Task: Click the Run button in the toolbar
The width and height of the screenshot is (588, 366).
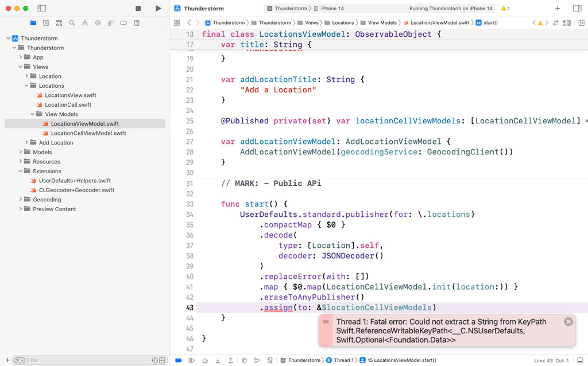Action: coord(157,8)
